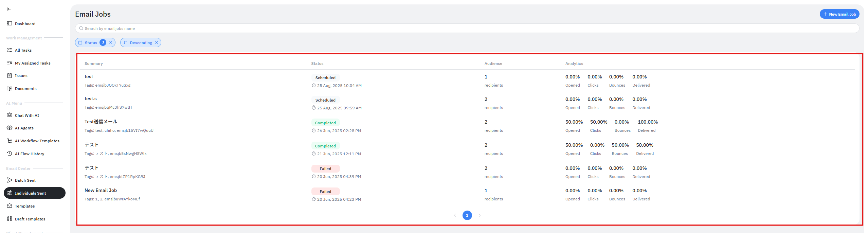Click the Batch Sent paper plane icon
This screenshot has width=868, height=233.
coord(10,180)
